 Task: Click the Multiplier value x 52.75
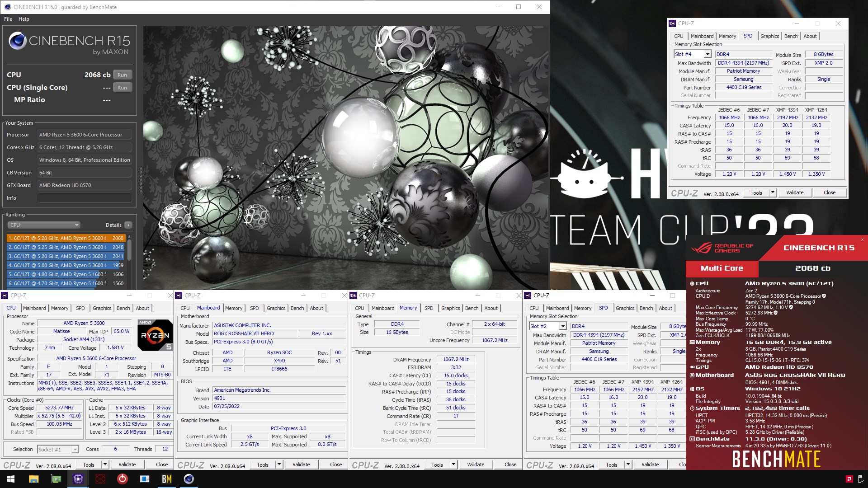[x=59, y=416]
